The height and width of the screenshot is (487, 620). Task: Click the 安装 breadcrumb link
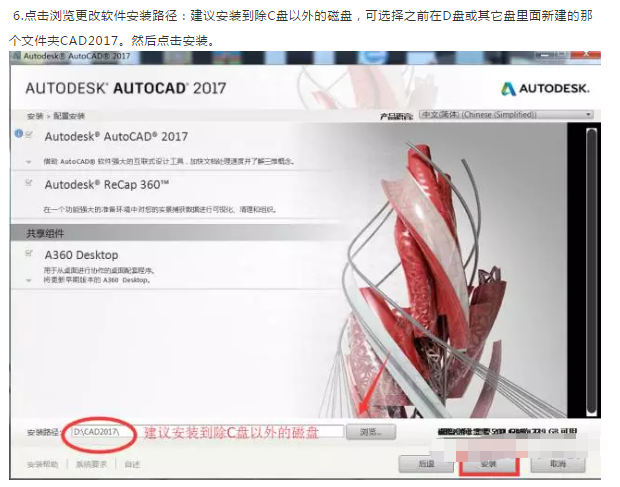click(x=35, y=116)
